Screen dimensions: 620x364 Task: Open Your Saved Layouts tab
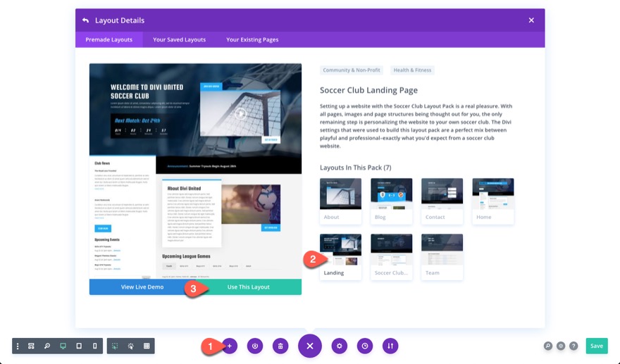(179, 39)
